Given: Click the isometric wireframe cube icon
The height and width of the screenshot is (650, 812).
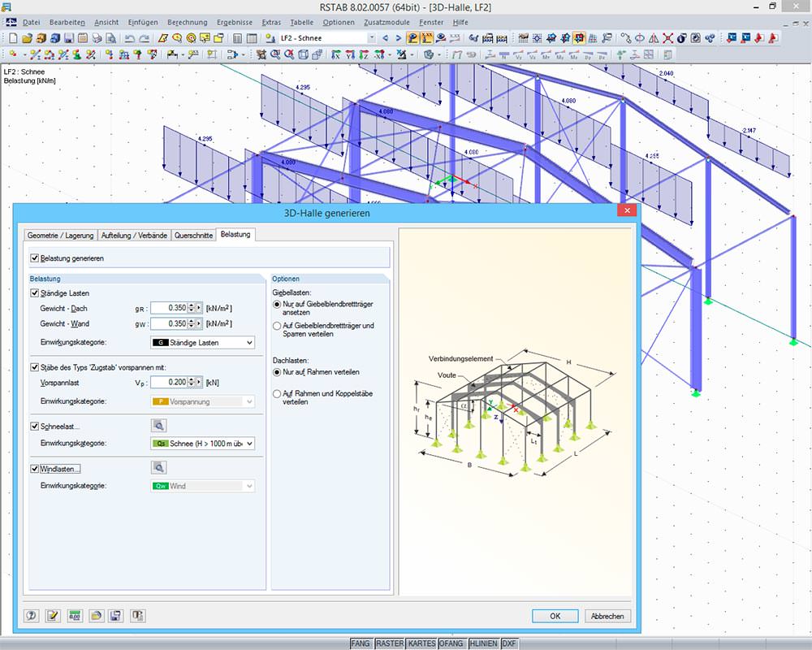Looking at the screenshot, I should (x=303, y=54).
